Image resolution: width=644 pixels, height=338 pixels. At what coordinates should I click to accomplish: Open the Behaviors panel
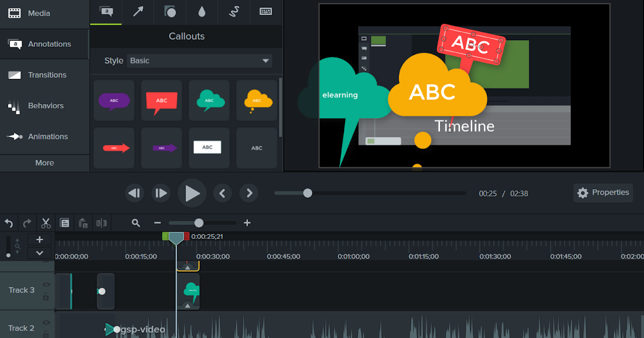tap(45, 106)
